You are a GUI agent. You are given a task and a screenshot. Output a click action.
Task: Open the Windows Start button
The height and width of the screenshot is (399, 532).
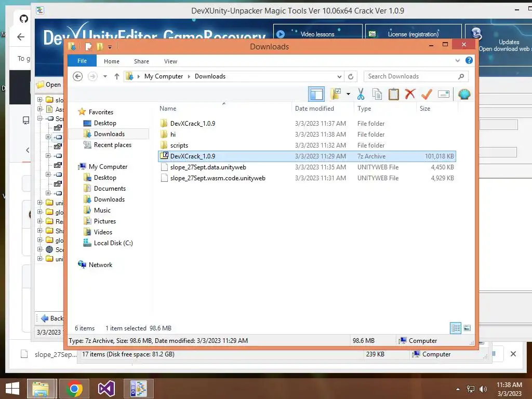point(12,389)
